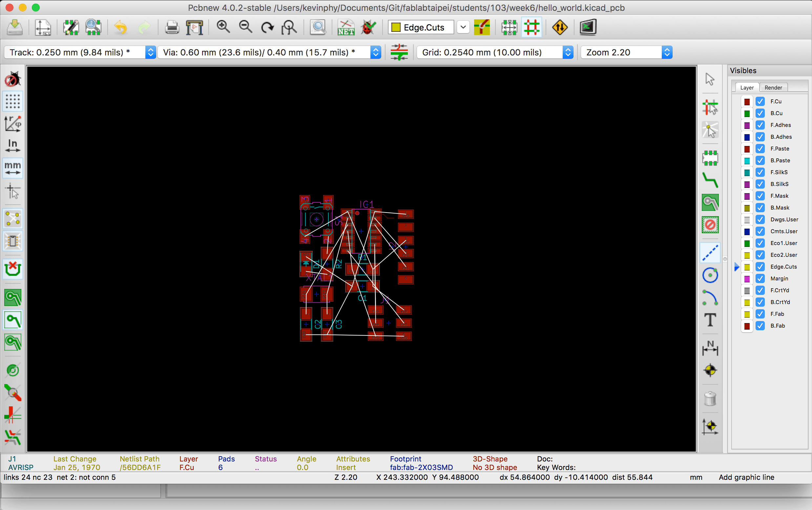
Task: Set units to inches
Action: click(13, 146)
